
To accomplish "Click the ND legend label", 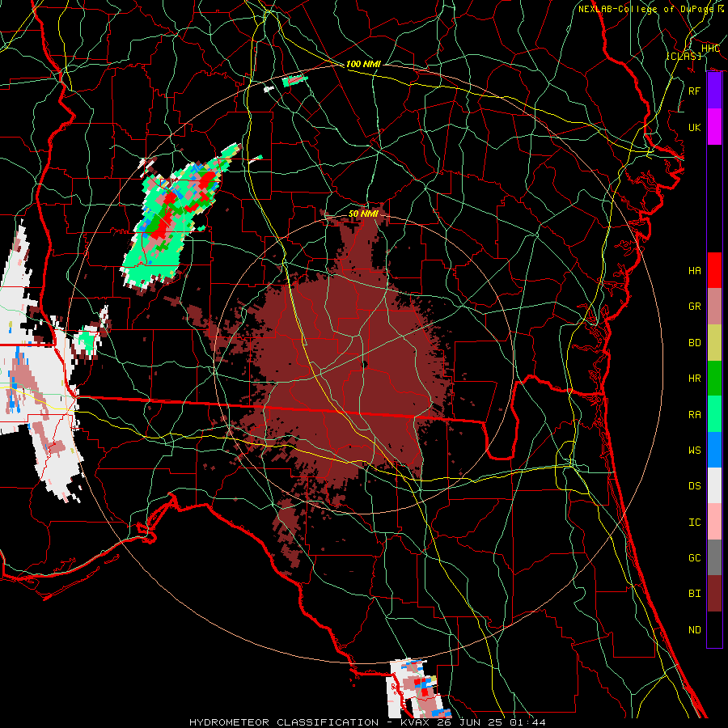I will point(694,630).
